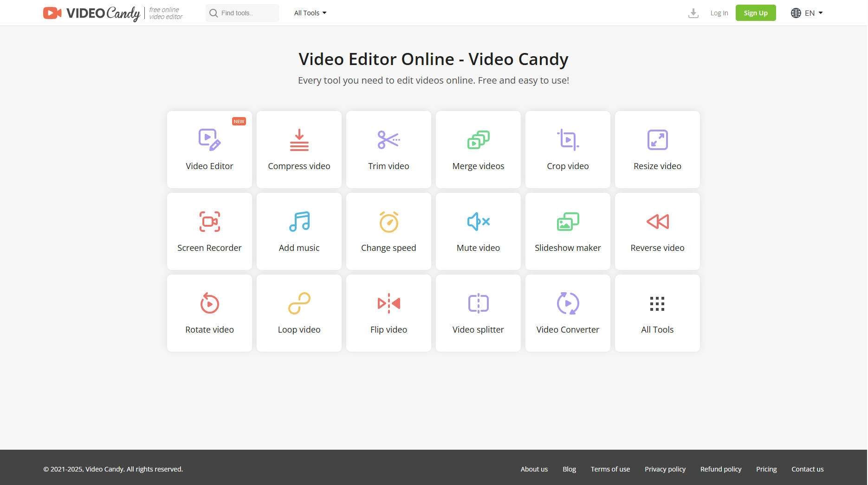868x485 pixels.
Task: Select the Flip video mirror icon
Action: (389, 303)
